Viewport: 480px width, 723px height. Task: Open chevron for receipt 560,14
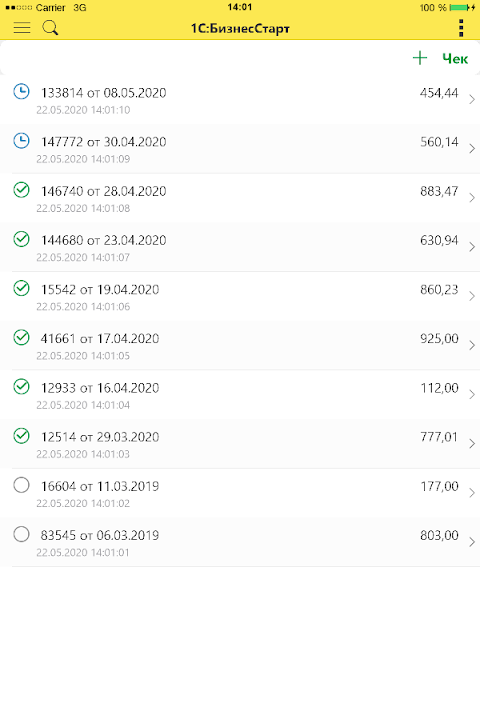pos(472,148)
